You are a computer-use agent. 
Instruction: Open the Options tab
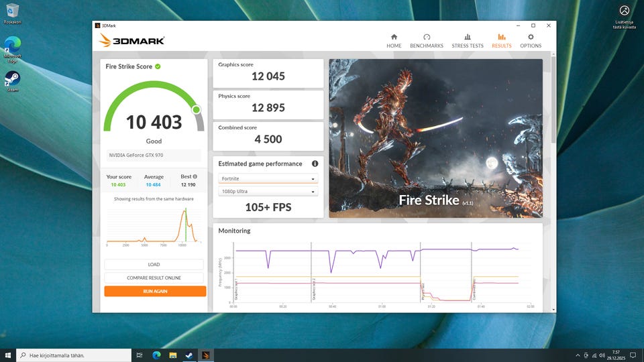coord(531,41)
